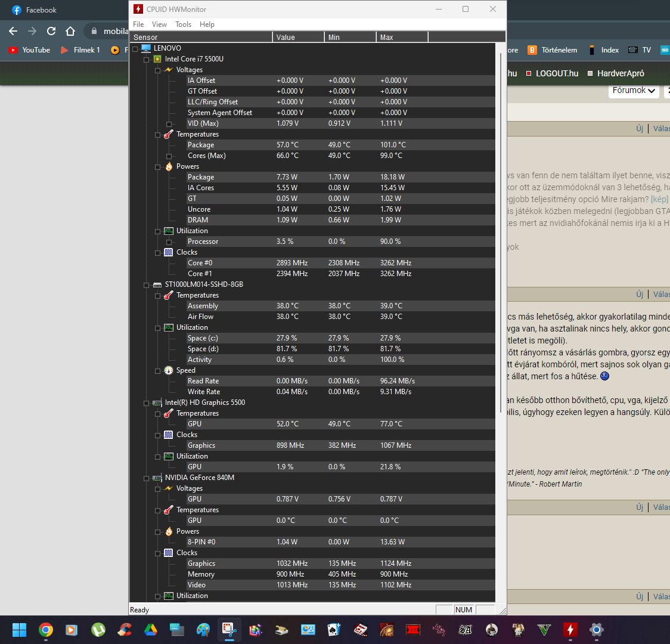This screenshot has height=644, width=670.
Task: Select the 8-PIN #0 power row
Action: (x=340, y=542)
